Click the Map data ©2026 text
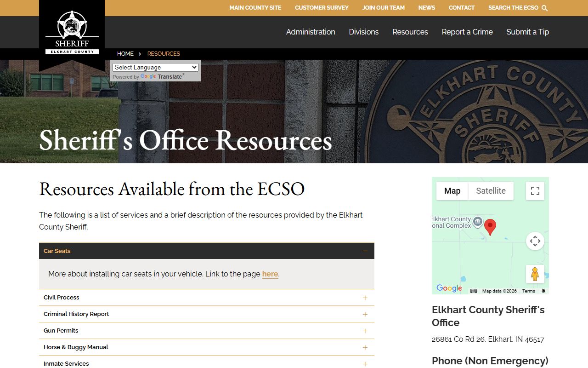The height and width of the screenshot is (368, 588). [499, 291]
